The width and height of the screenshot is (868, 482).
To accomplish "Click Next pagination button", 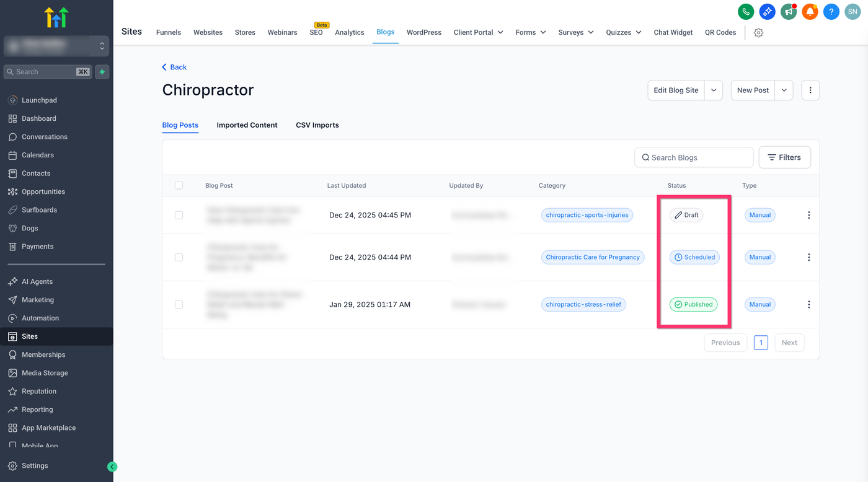I will (x=789, y=343).
